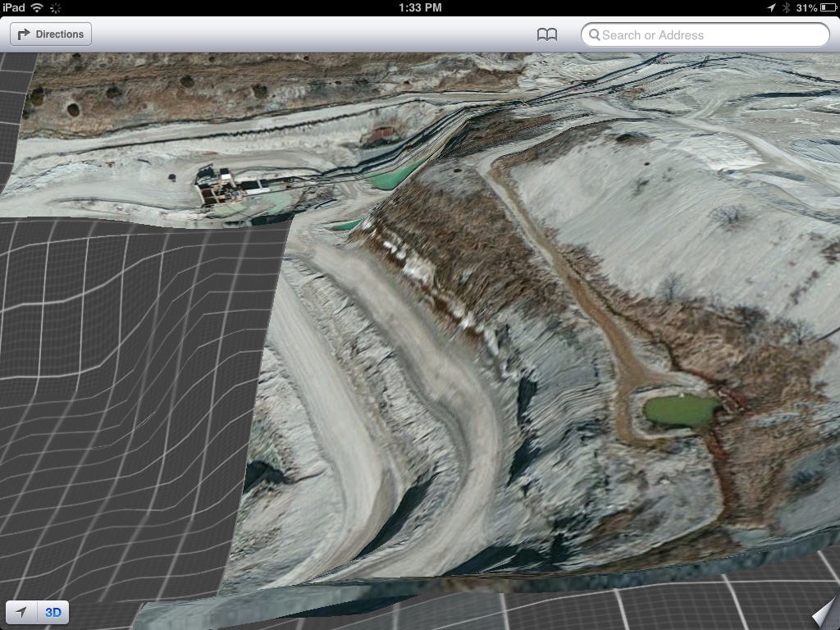This screenshot has width=840, height=630.
Task: Tap the quarry buildings on the map
Action: 223,189
